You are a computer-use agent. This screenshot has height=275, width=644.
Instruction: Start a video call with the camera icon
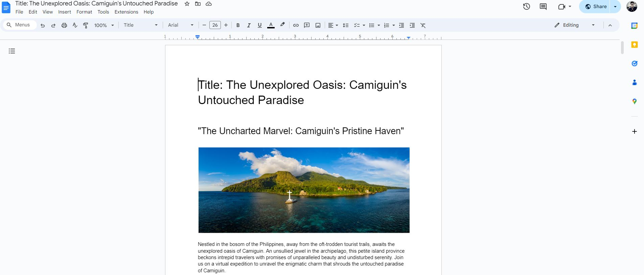[562, 6]
